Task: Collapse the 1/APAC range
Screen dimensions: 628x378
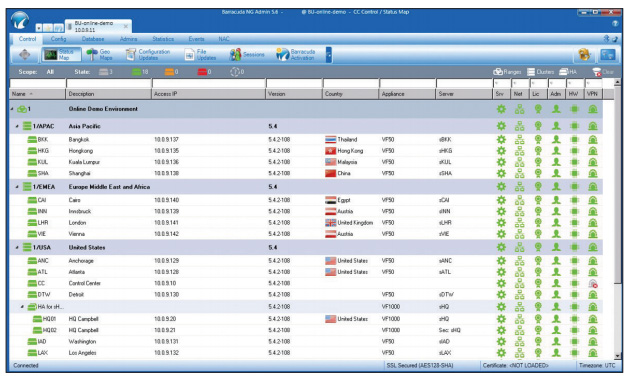Action: coord(17,126)
